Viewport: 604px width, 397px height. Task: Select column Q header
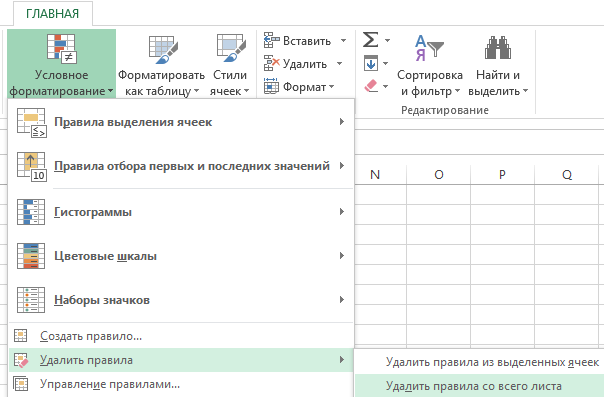point(567,175)
